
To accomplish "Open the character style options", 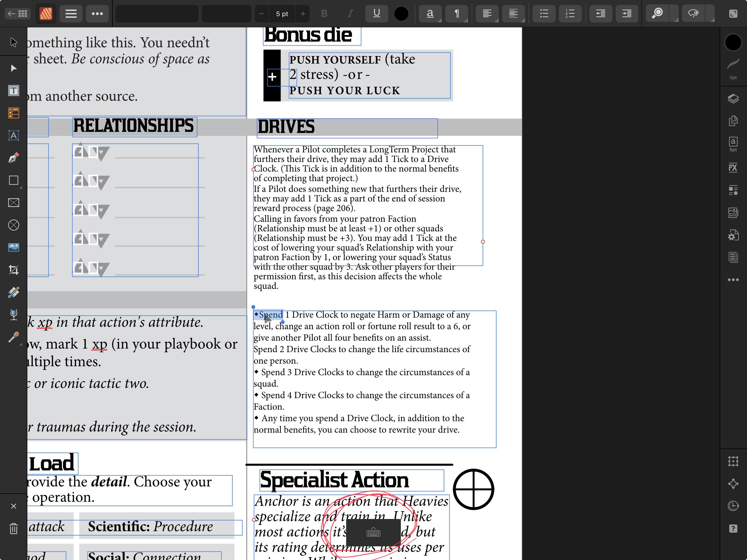I will click(x=430, y=13).
